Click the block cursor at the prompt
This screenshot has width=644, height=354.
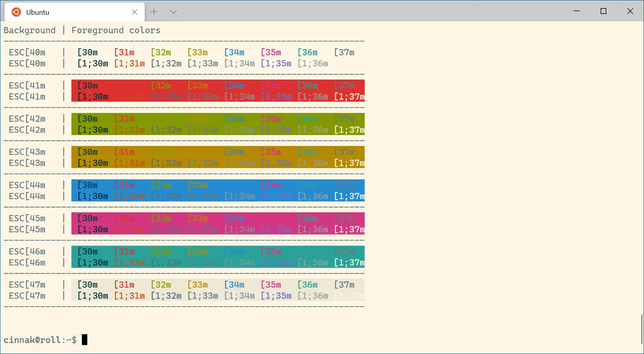point(85,340)
